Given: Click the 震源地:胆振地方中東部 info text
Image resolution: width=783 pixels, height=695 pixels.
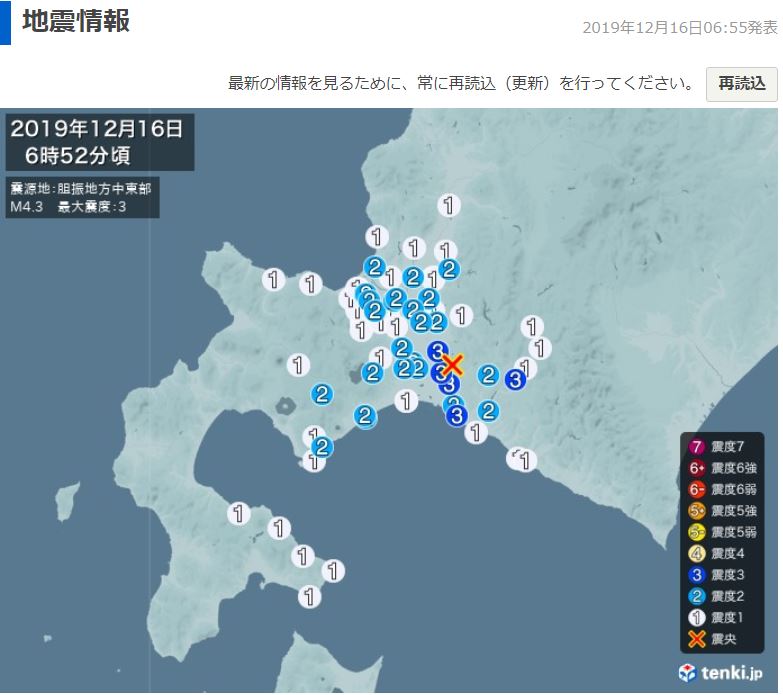Looking at the screenshot, I should point(82,188).
